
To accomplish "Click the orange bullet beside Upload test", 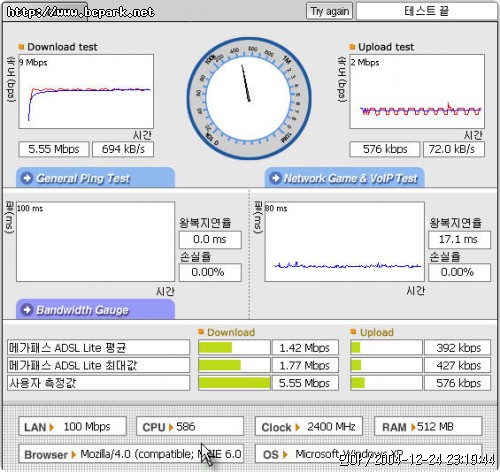I will [x=352, y=47].
